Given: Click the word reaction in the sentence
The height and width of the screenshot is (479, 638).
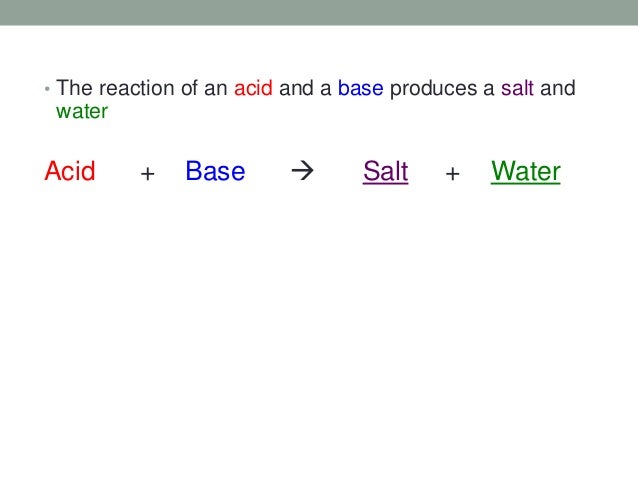Looking at the screenshot, I should (x=137, y=88).
